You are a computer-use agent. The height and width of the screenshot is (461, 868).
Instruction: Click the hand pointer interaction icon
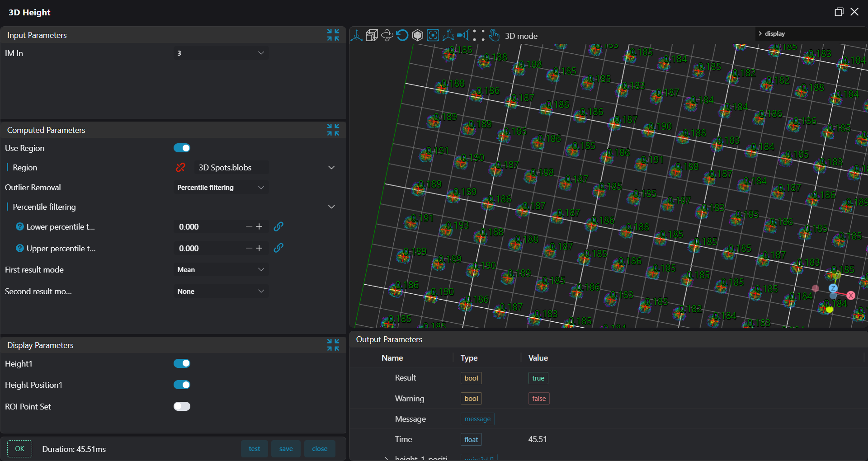point(494,35)
